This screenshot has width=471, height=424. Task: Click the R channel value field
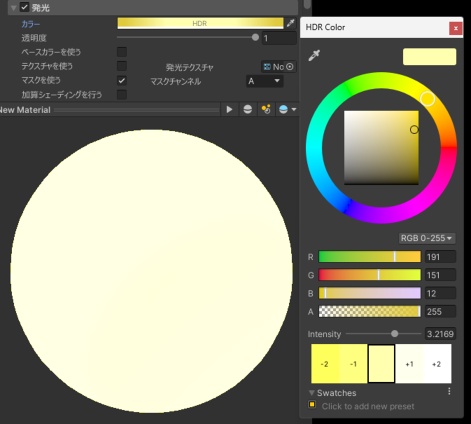click(440, 257)
